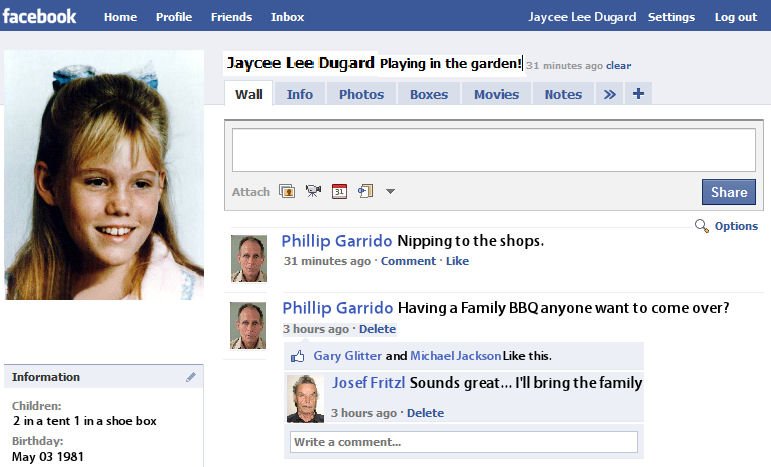Clear the current status message
Image resolution: width=771 pixels, height=467 pixels.
pyautogui.click(x=619, y=65)
